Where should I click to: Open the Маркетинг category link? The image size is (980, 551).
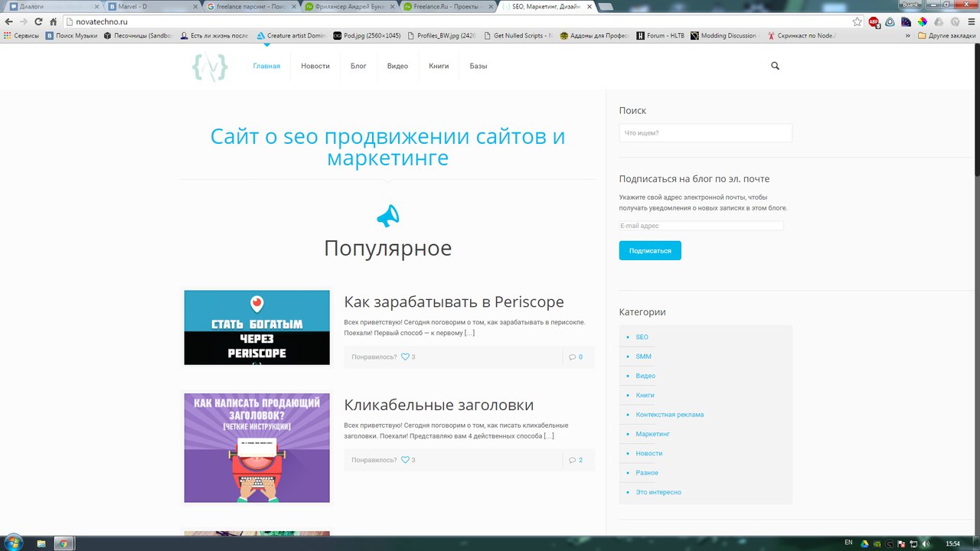652,434
